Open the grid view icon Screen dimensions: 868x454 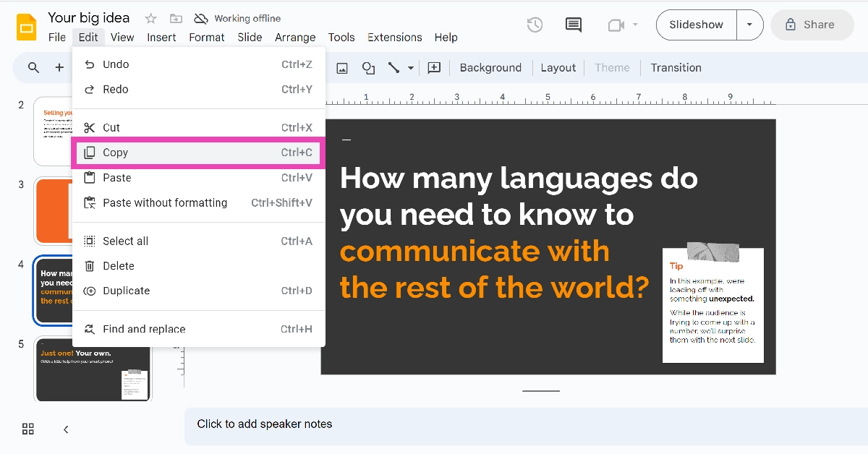(28, 429)
